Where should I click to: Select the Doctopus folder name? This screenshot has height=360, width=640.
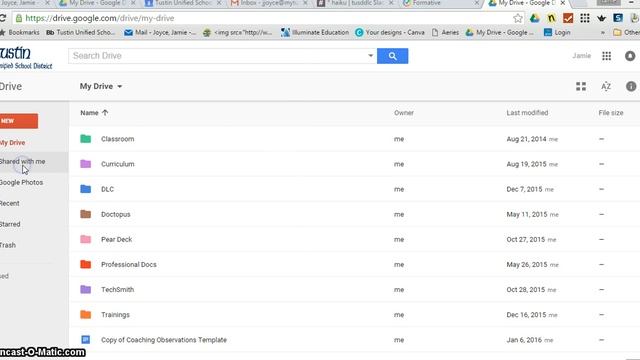coord(116,214)
